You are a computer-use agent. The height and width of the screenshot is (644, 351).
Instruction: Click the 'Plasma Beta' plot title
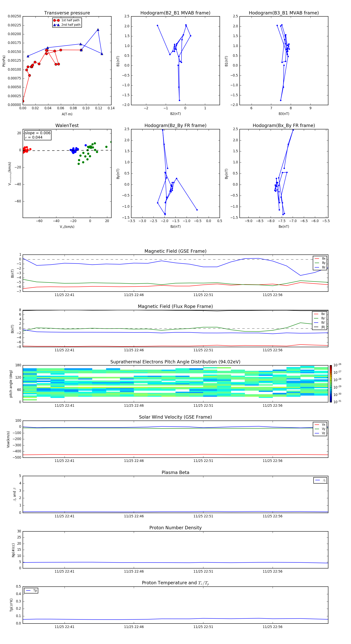[x=175, y=472]
